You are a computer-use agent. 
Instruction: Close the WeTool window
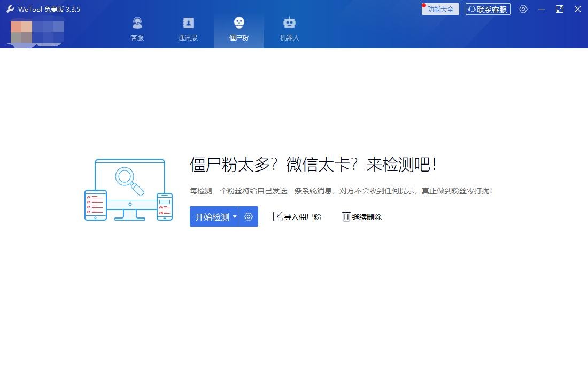[x=577, y=10]
